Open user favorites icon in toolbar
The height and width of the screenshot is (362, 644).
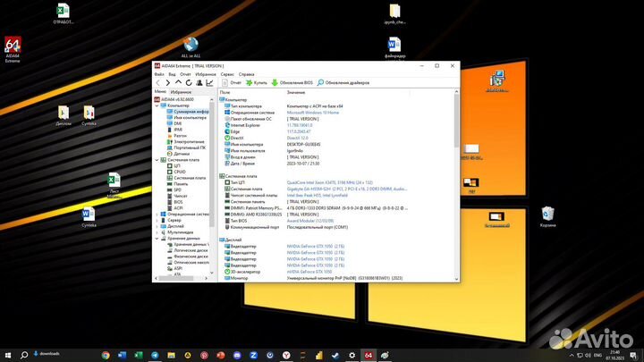(x=199, y=83)
